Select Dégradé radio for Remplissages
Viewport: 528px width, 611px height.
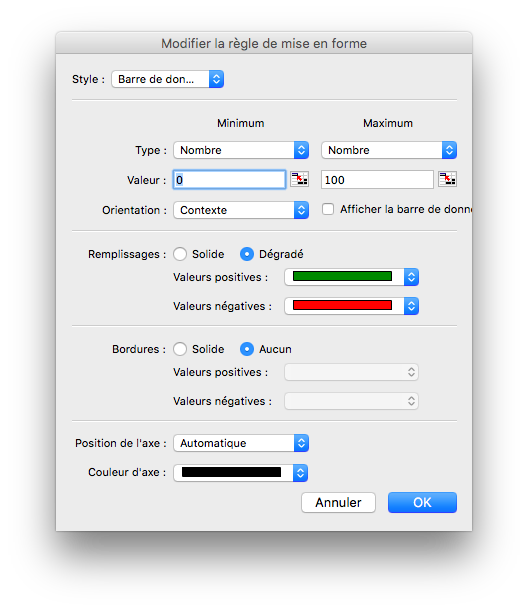(x=247, y=254)
